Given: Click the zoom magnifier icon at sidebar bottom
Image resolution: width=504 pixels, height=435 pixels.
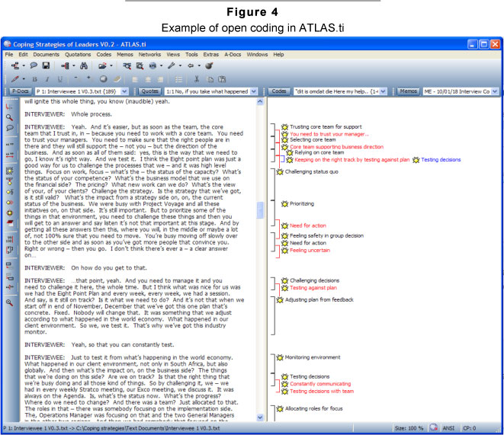Looking at the screenshot, I should (x=11, y=302).
